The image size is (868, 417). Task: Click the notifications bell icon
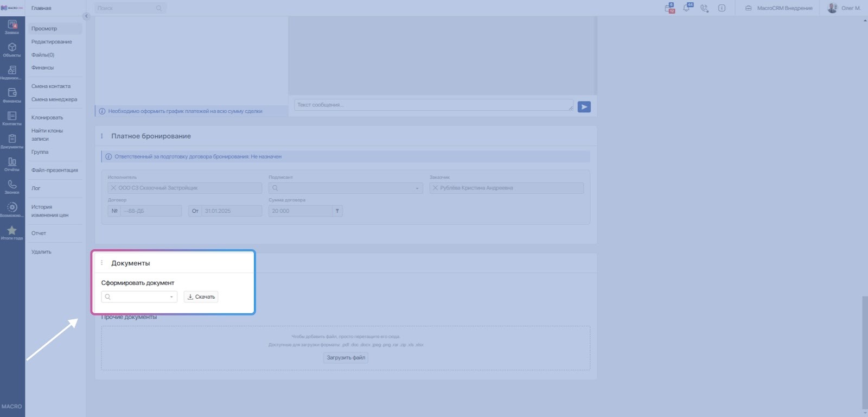(687, 8)
